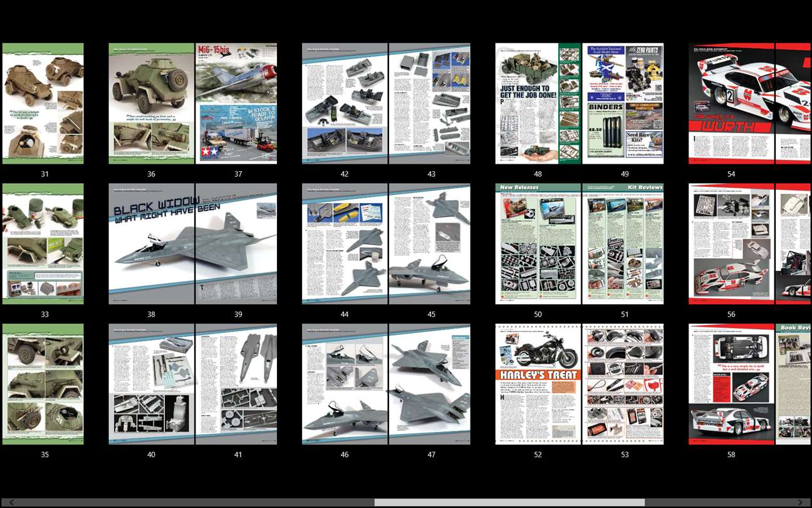Open page 42 thumbnail

345,103
